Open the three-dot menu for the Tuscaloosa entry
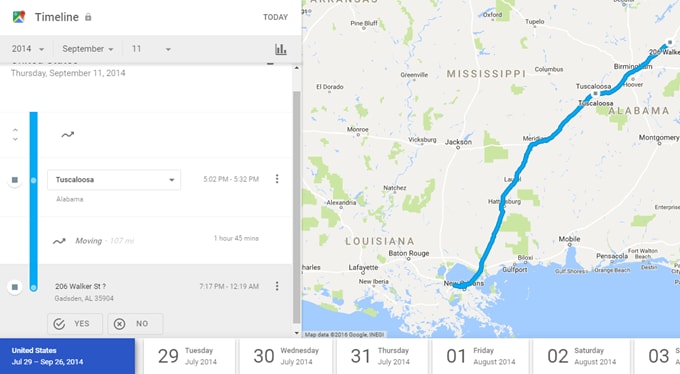This screenshot has height=374, width=680. coord(277,179)
